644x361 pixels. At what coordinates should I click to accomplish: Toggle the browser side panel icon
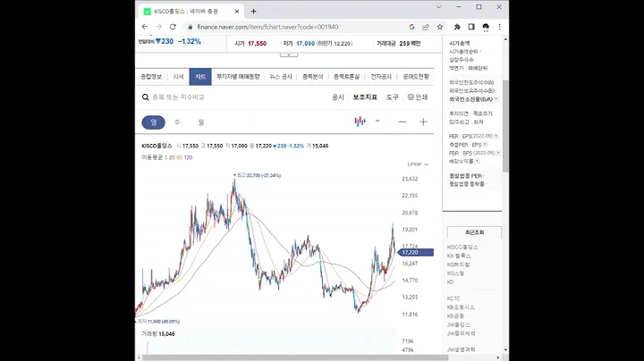pyautogui.click(x=471, y=27)
